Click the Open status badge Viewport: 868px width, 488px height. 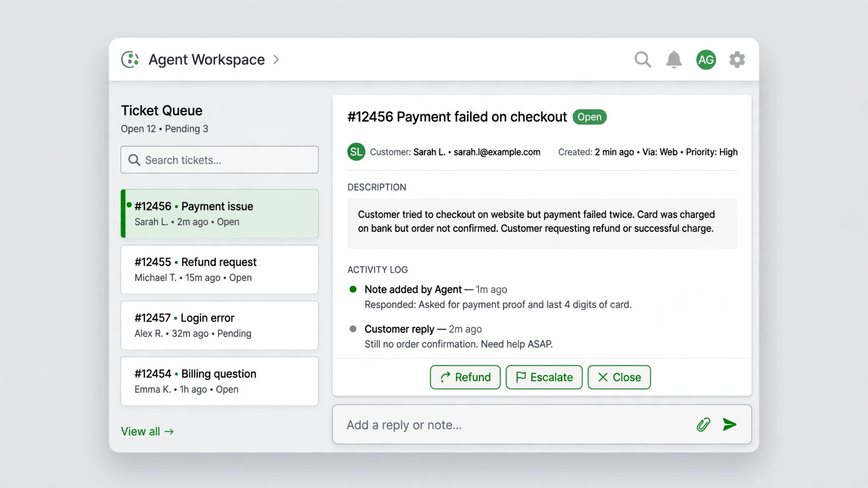(x=590, y=117)
